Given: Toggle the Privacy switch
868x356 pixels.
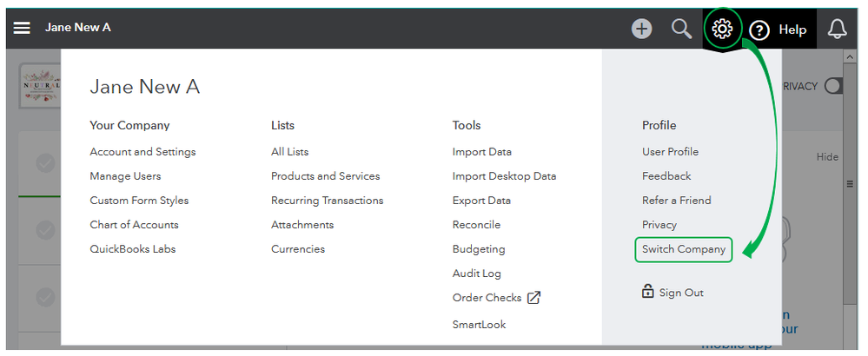Looking at the screenshot, I should click(x=832, y=86).
